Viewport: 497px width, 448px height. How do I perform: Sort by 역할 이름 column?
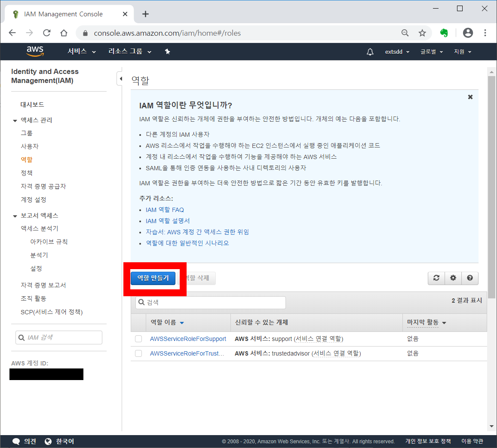click(x=167, y=322)
